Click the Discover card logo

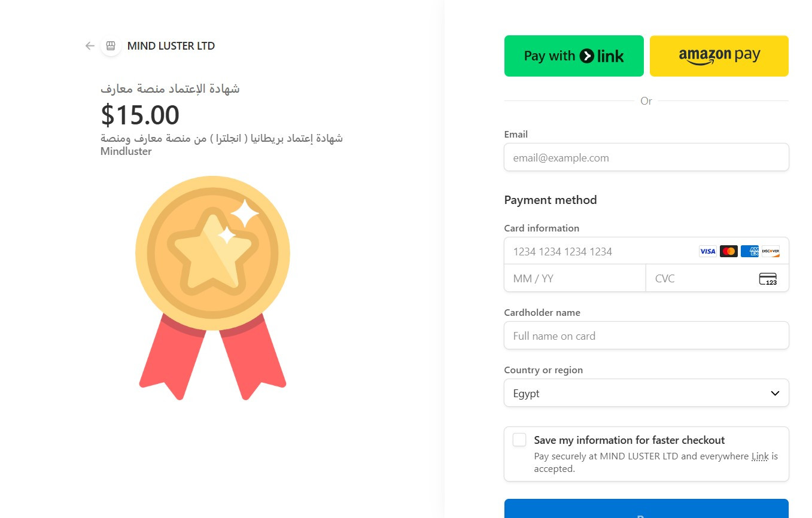coord(770,251)
